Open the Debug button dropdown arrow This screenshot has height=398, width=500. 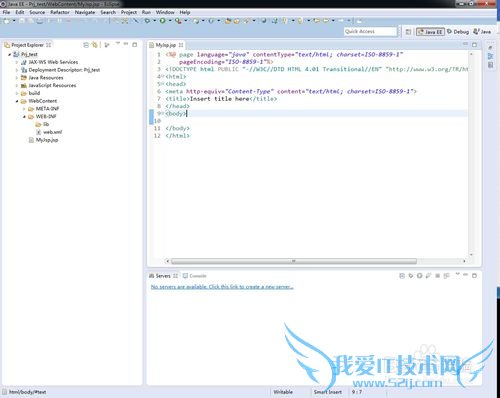pyautogui.click(x=154, y=21)
